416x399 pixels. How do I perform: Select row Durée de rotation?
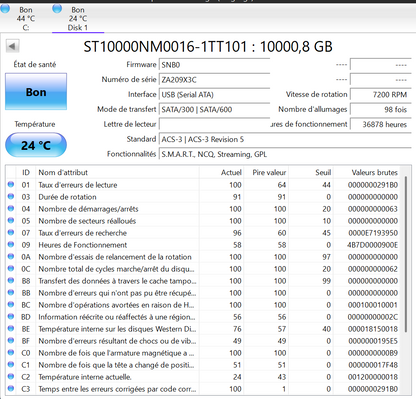(203, 197)
